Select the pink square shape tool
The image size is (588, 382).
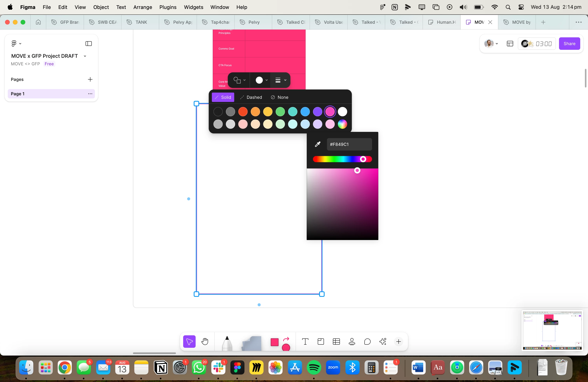(275, 342)
